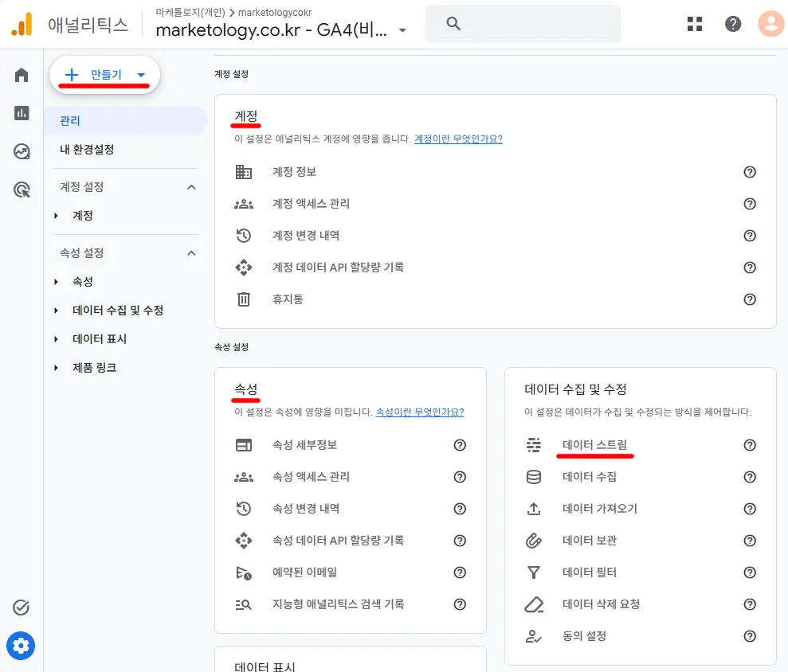The image size is (788, 672).
Task: Open the 속성이란 무엇인가요? link
Action: (420, 412)
